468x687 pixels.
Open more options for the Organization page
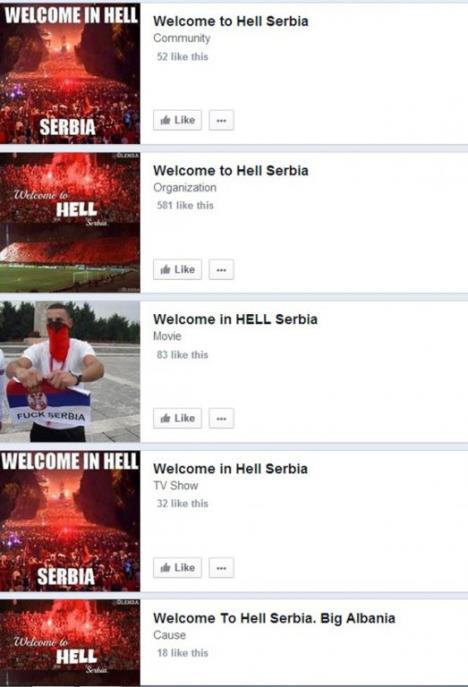[x=221, y=269]
